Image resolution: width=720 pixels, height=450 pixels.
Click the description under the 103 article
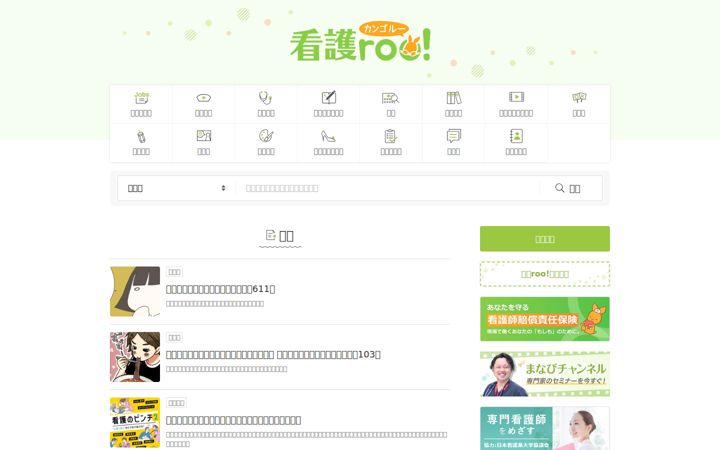(226, 369)
